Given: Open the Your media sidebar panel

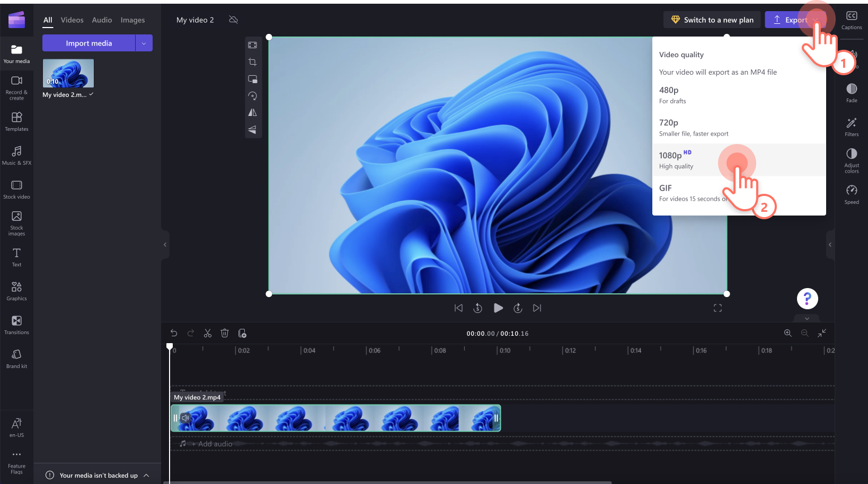Looking at the screenshot, I should pyautogui.click(x=16, y=53).
